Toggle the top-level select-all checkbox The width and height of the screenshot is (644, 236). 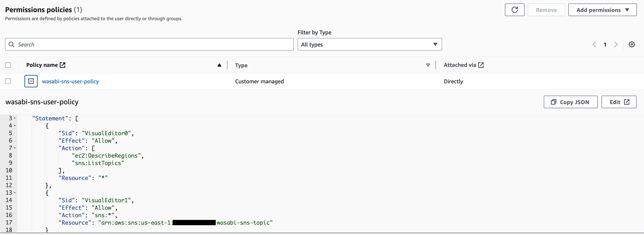click(8, 65)
